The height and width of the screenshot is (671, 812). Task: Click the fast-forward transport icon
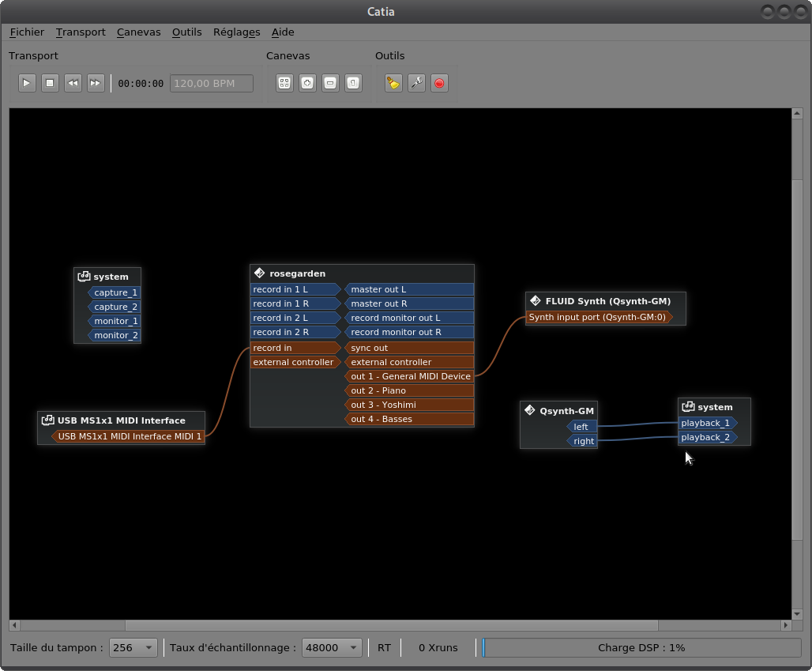96,83
